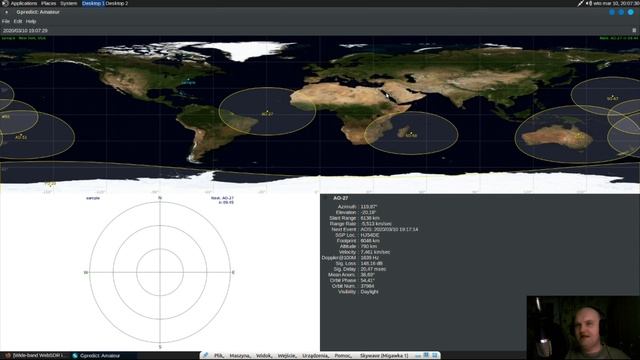
Task: Click the Footprint 6046 km value
Action: point(370,241)
